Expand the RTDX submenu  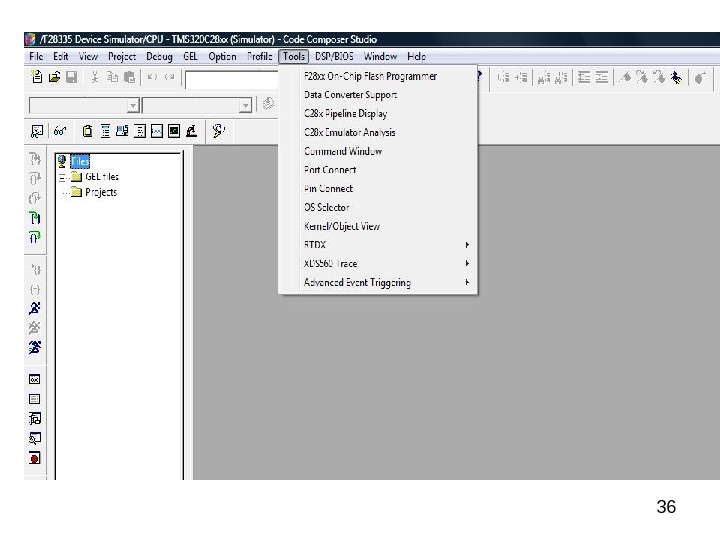pos(378,245)
